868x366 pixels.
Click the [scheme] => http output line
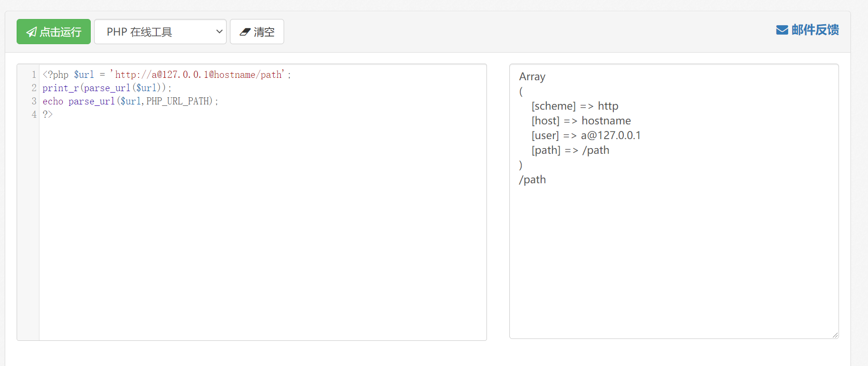click(574, 106)
